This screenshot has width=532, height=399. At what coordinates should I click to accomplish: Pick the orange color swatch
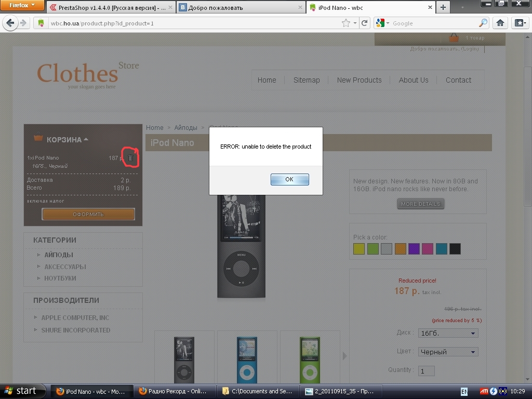[401, 249]
